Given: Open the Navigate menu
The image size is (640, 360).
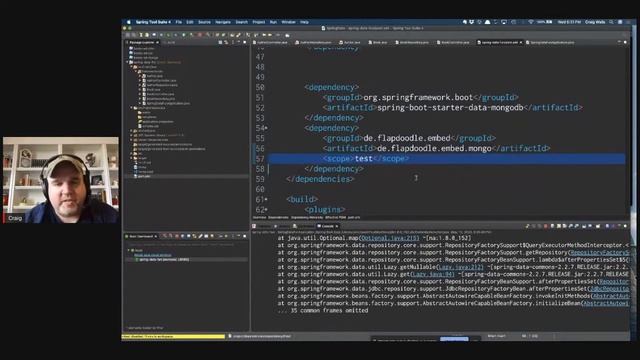Looking at the screenshot, I should point(223,22).
